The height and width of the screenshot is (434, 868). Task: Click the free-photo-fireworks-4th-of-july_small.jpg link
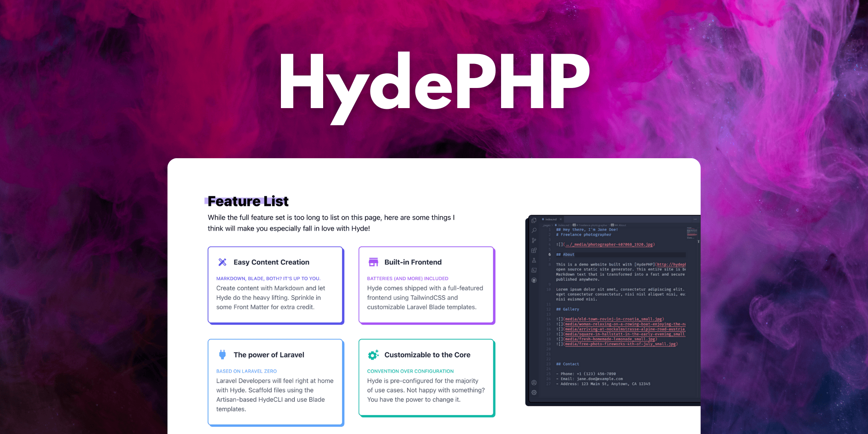pos(620,344)
